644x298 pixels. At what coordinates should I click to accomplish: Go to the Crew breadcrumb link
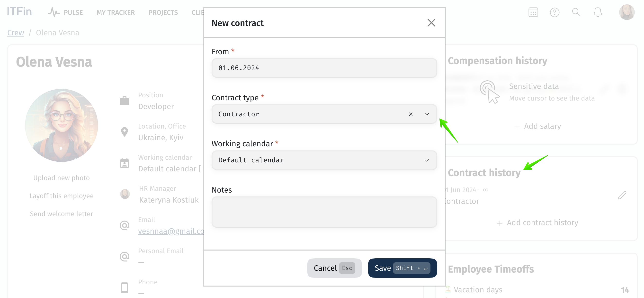pos(16,33)
